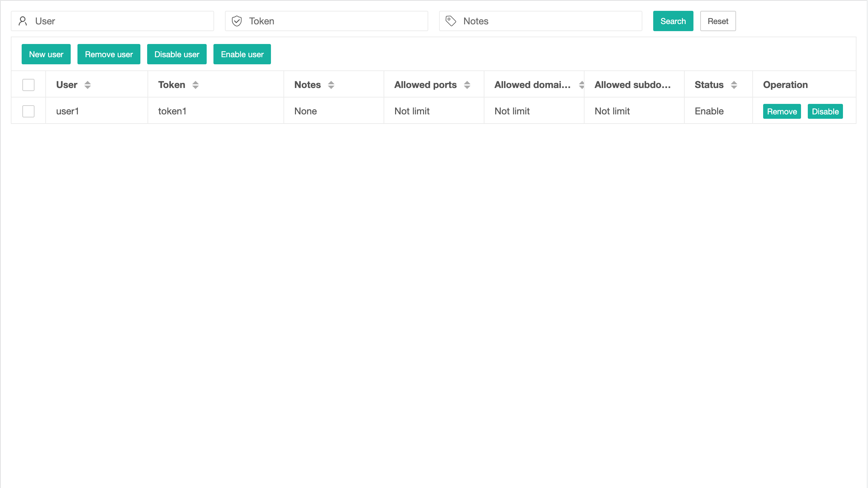The image size is (868, 488).
Task: Click the Remove user toolbar button
Action: tap(109, 54)
